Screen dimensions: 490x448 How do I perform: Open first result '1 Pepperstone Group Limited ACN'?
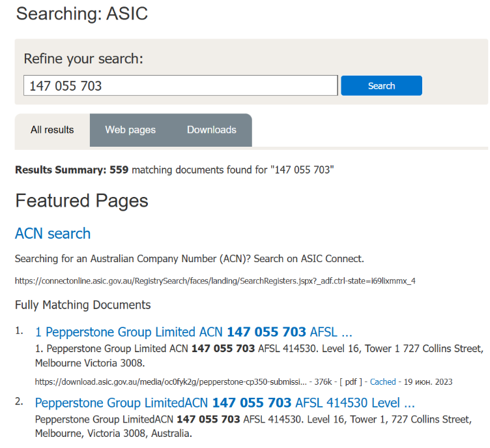click(194, 331)
